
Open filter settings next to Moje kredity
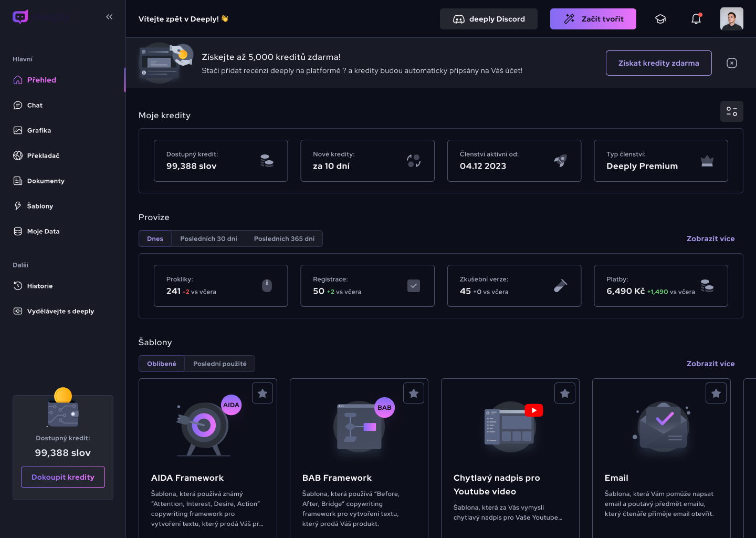731,111
